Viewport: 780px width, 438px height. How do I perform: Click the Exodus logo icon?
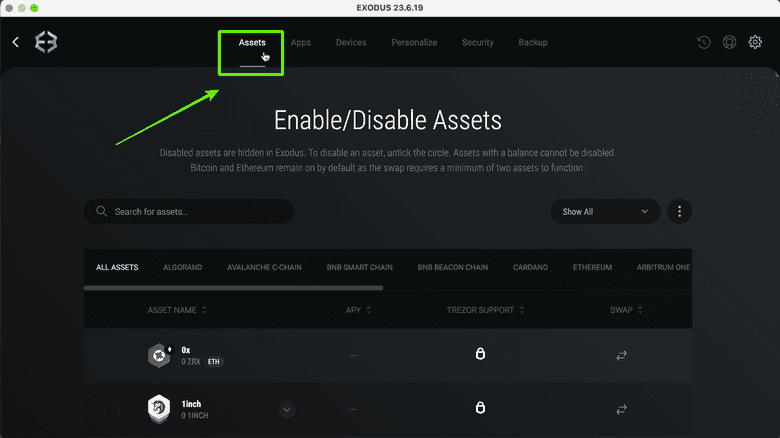coord(47,42)
